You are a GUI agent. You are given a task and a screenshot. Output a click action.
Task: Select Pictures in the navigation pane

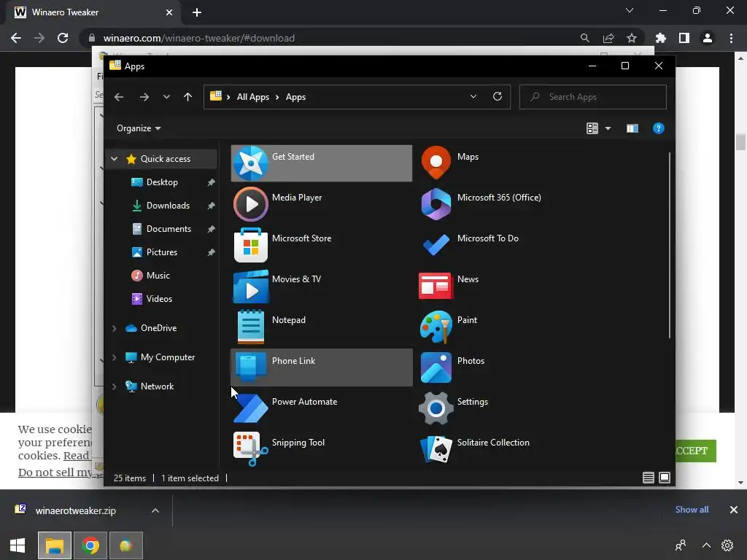161,252
